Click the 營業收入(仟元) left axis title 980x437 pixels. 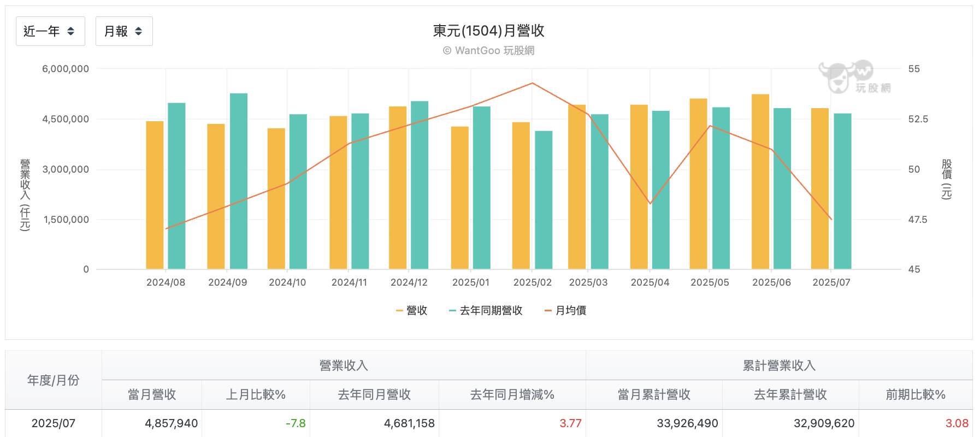25,195
